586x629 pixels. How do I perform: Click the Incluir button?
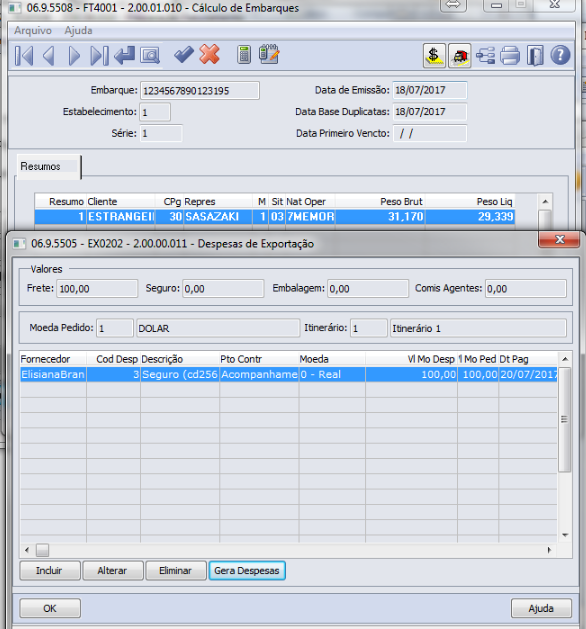[50, 570]
